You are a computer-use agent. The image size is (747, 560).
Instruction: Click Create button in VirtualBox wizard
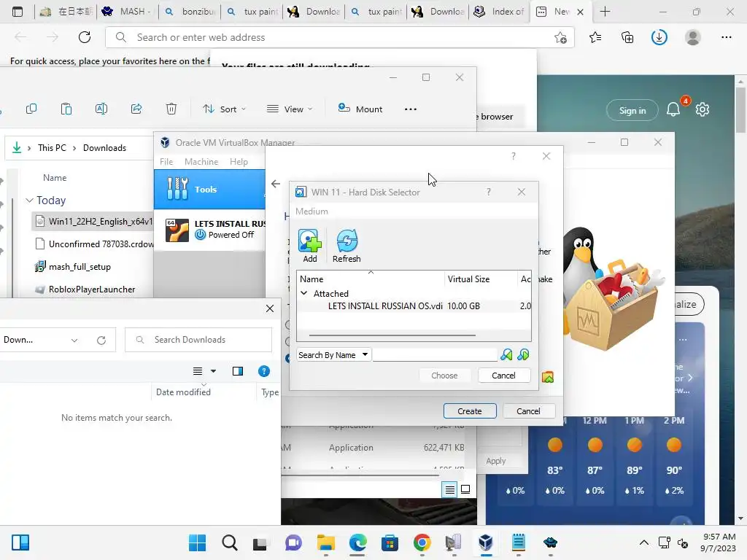click(x=470, y=411)
